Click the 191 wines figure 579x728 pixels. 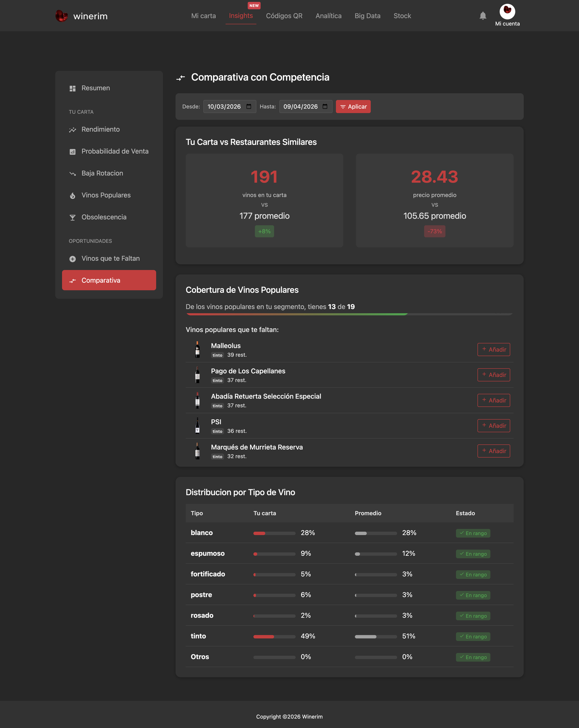point(264,177)
